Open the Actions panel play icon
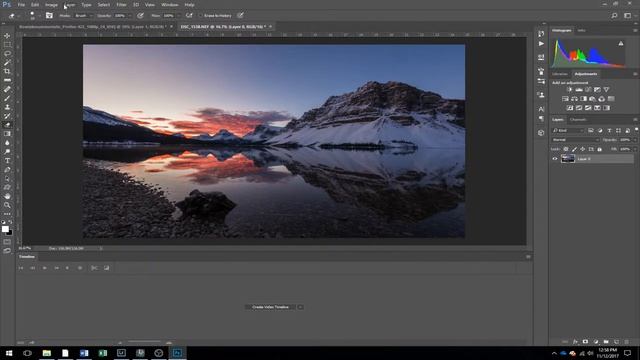 541,44
